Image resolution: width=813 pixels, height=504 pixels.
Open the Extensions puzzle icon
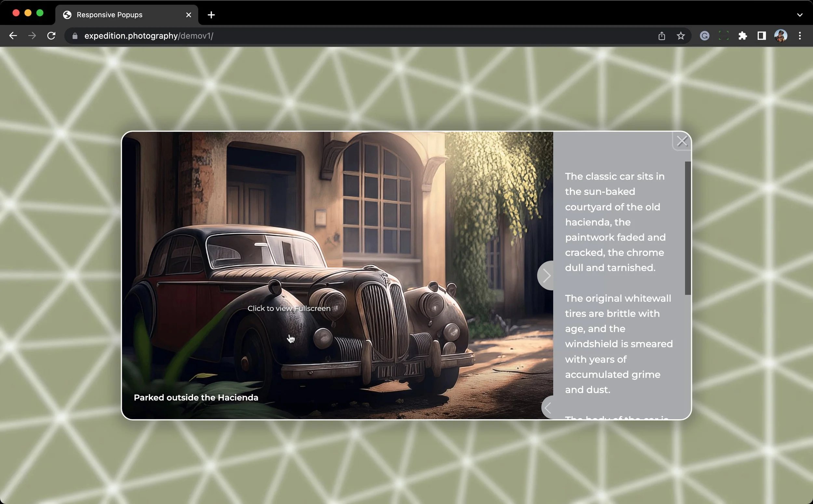(743, 36)
